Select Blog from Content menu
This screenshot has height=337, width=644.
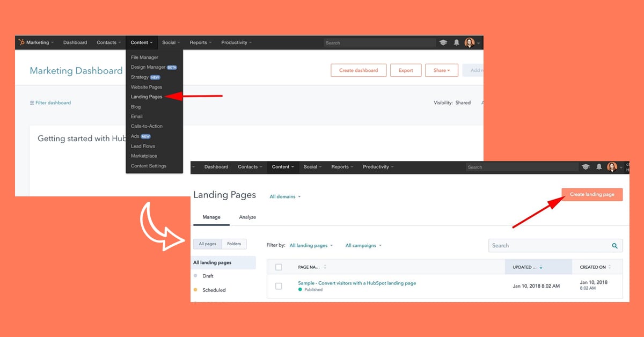click(x=136, y=107)
